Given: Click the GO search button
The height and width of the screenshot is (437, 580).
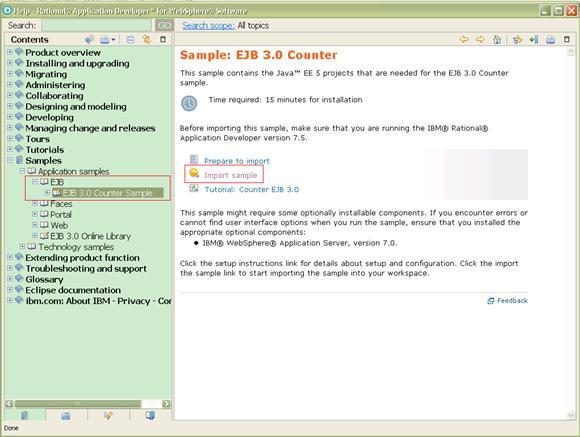Looking at the screenshot, I should click(164, 25).
